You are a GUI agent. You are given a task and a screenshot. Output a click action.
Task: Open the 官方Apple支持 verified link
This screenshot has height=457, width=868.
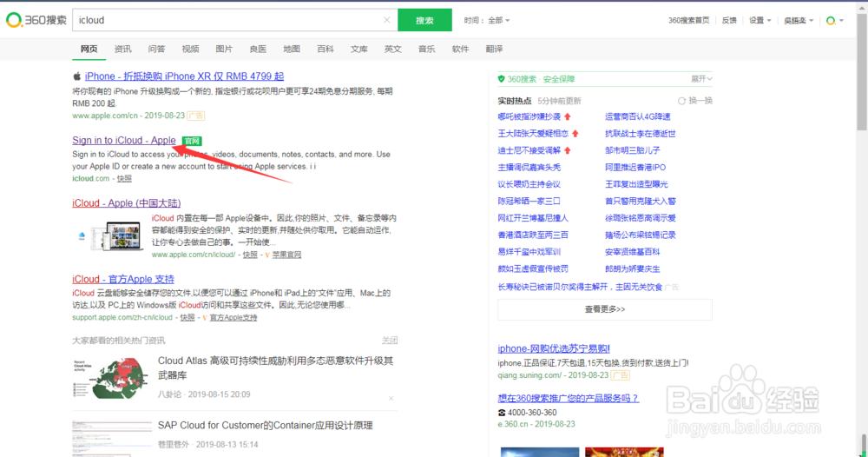pyautogui.click(x=233, y=317)
